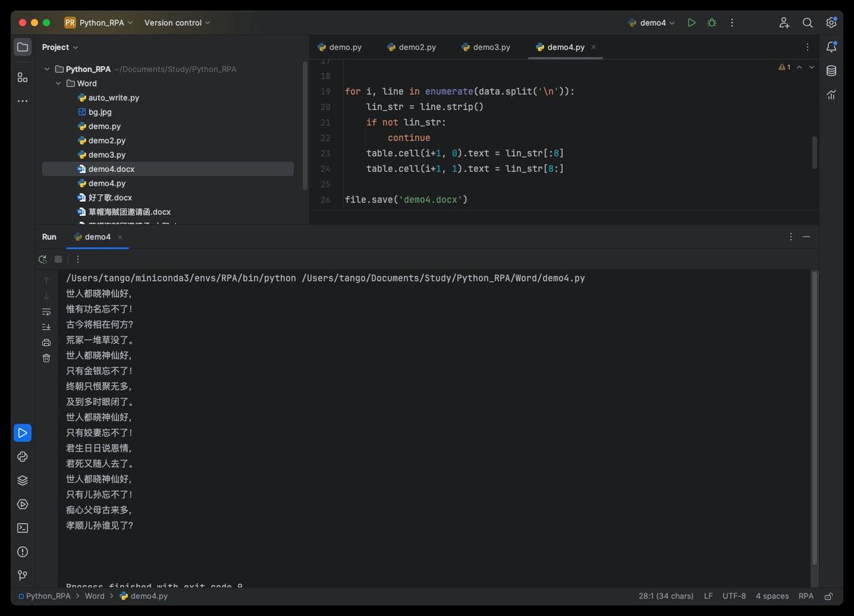Click Word breadcrumb in status bar
Viewport: 854px width, 616px height.
point(94,596)
